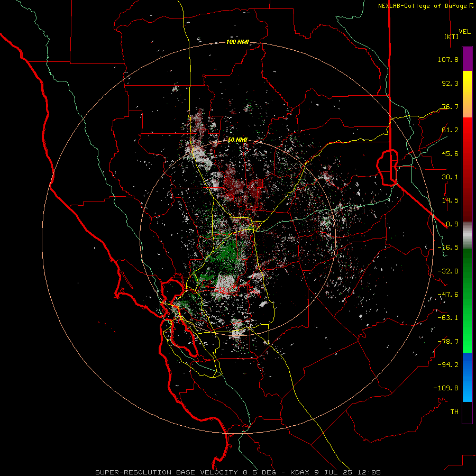
Task: Click the -63.1 legend value
Action: (448, 318)
